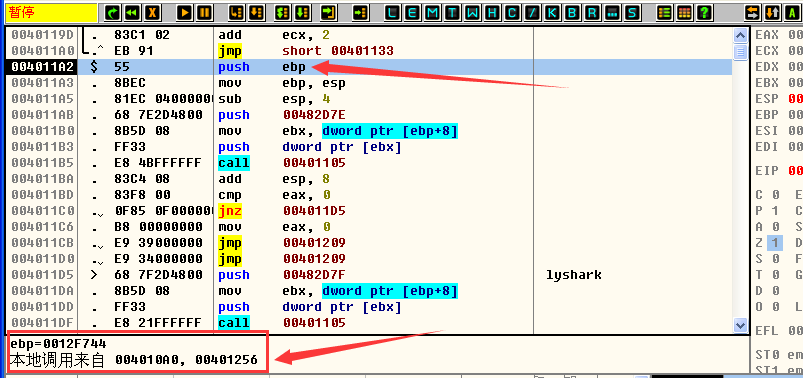
Task: Select the 'cmp eax, 0' instruction row
Action: [x=369, y=195]
